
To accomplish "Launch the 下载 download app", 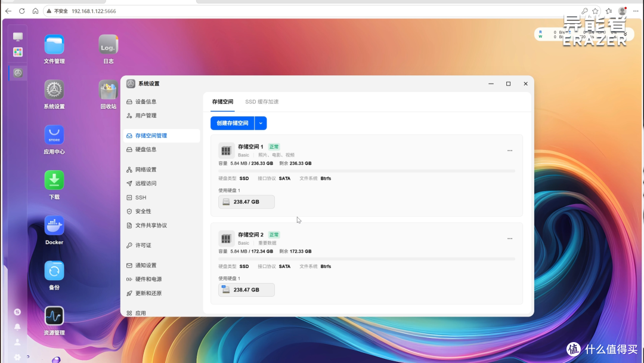I will 54,180.
